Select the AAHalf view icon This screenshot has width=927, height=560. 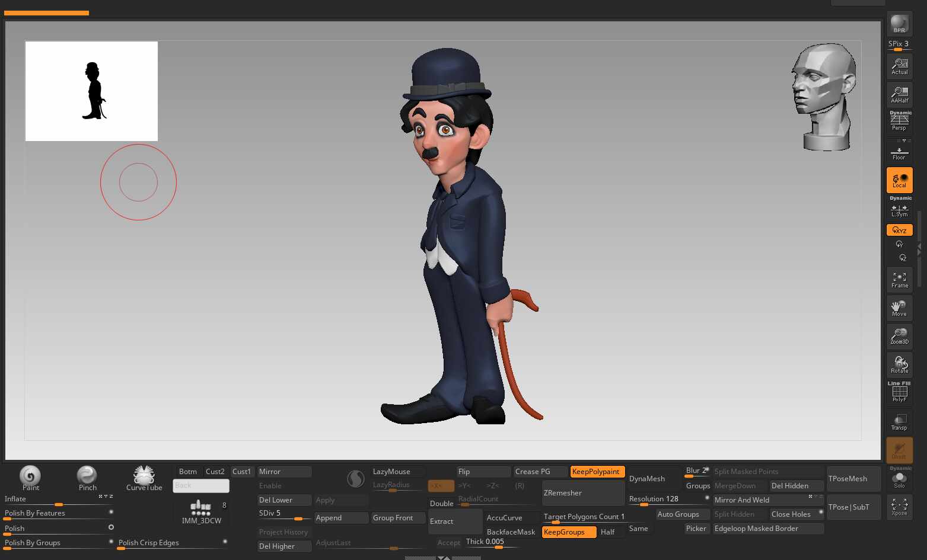899,94
